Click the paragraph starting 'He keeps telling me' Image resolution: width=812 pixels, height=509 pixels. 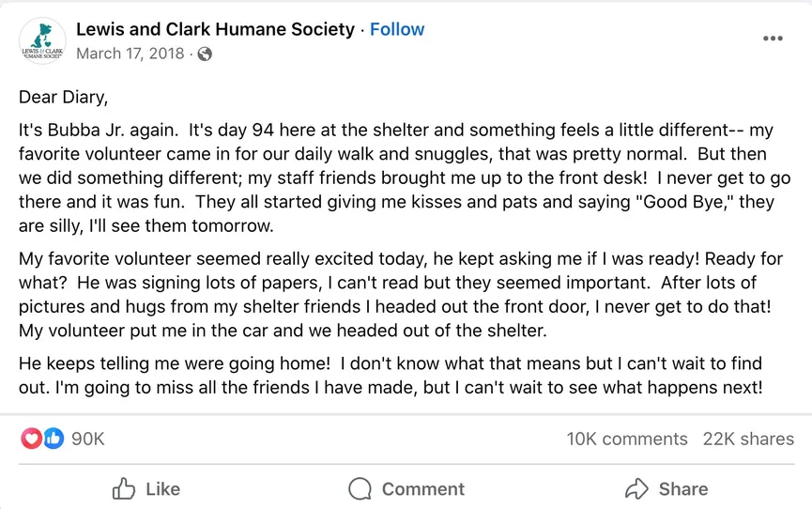click(391, 376)
